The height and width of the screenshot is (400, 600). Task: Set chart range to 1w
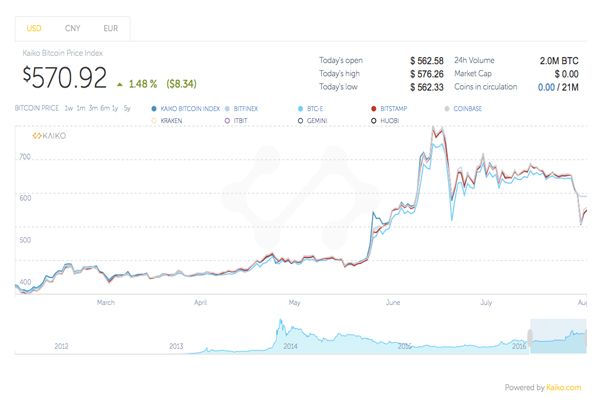tap(67, 107)
